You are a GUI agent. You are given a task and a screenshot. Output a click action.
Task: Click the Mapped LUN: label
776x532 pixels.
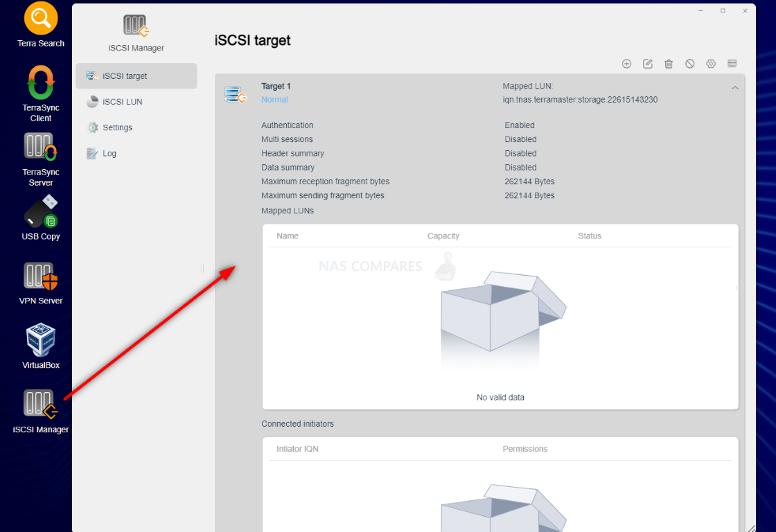point(527,86)
